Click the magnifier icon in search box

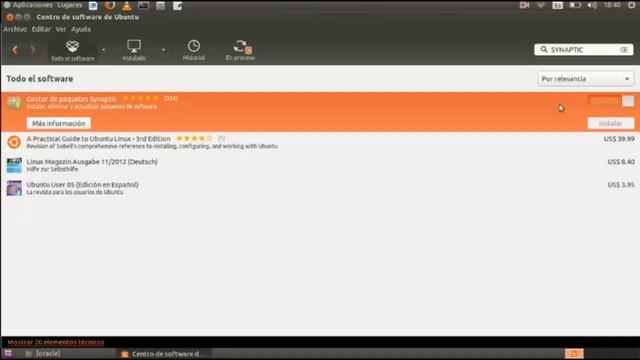pyautogui.click(x=544, y=49)
